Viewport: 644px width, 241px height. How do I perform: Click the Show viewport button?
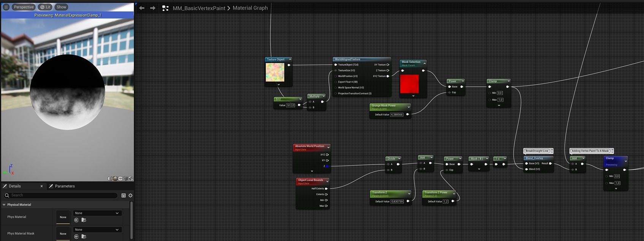(x=61, y=7)
